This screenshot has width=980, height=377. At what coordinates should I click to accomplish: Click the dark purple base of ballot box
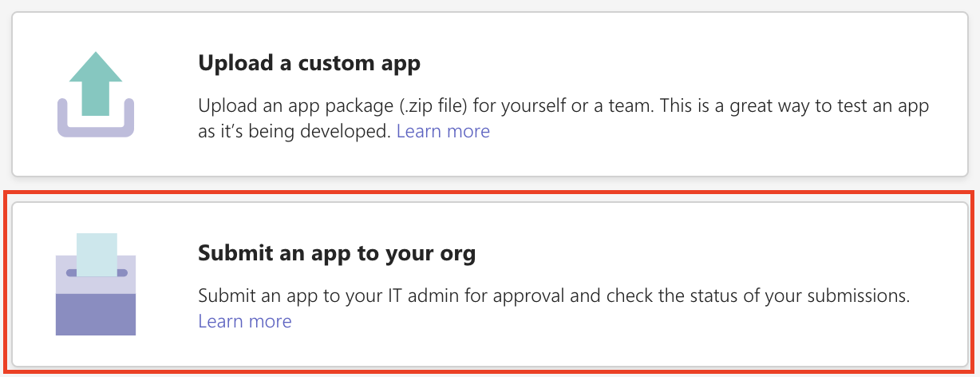click(96, 314)
